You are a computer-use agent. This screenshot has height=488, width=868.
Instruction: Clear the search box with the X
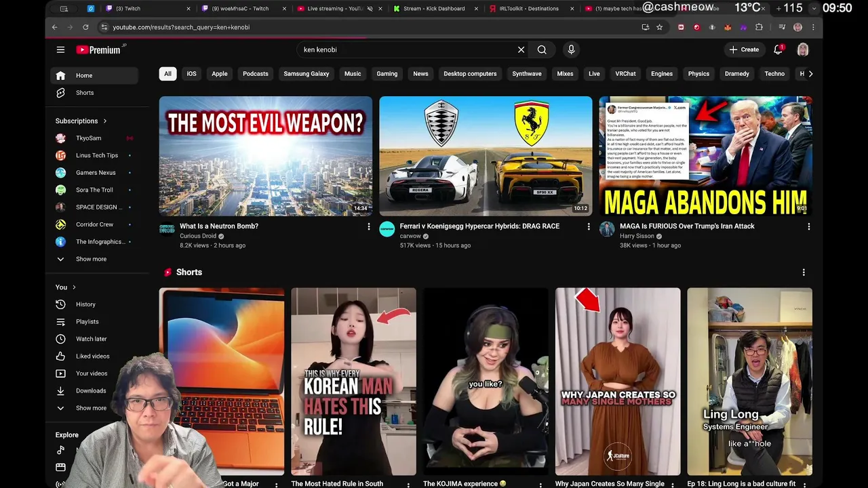[521, 49]
